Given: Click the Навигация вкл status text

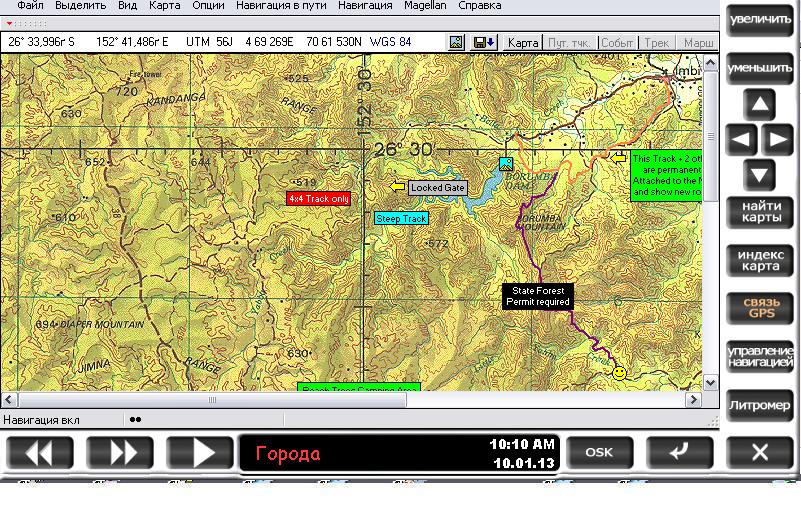Looking at the screenshot, I should click(x=41, y=421).
